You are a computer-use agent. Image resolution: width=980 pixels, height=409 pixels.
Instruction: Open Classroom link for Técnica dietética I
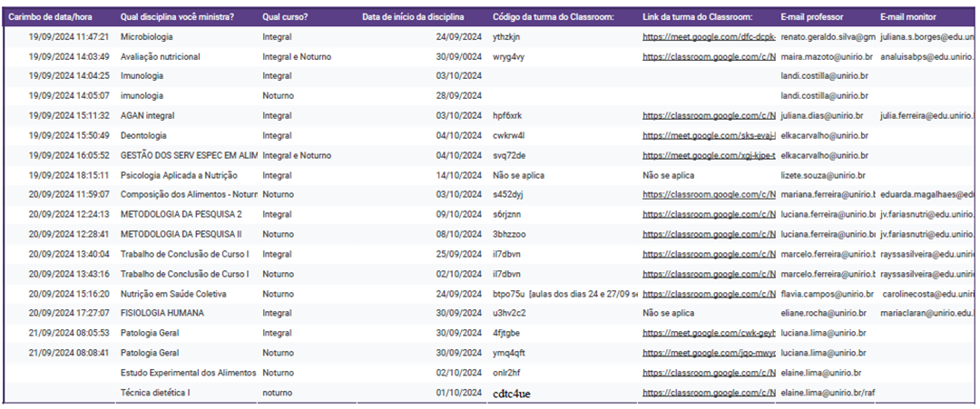pos(709,393)
